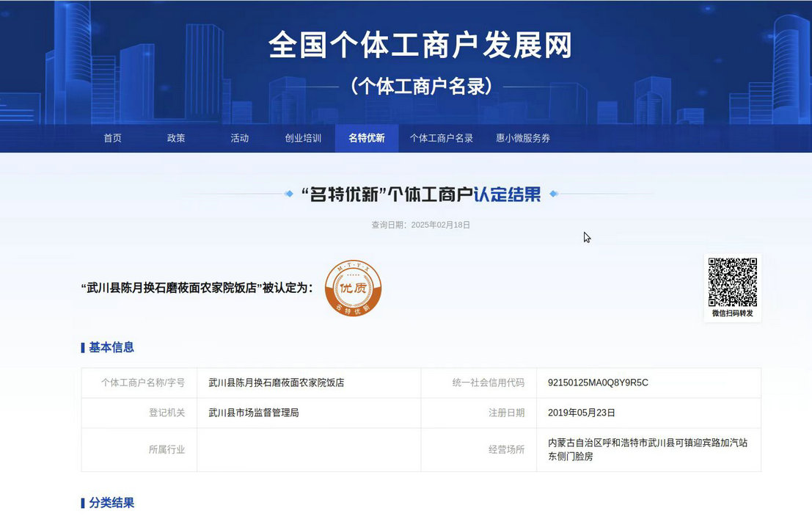Open the 首页 navigation item
Viewport: 812px width, 522px height.
[112, 138]
